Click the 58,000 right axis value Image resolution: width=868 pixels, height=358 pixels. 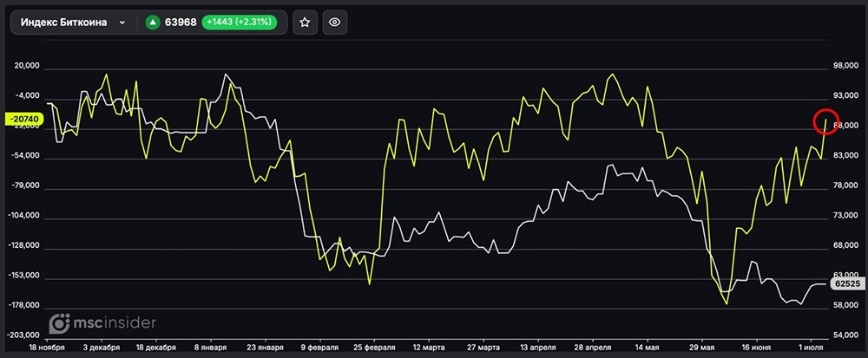[x=845, y=305]
